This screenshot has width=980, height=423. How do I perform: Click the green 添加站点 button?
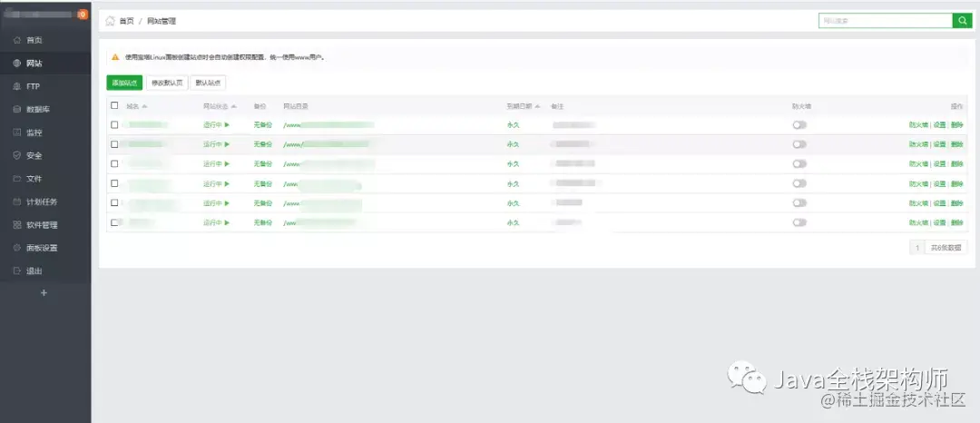124,83
